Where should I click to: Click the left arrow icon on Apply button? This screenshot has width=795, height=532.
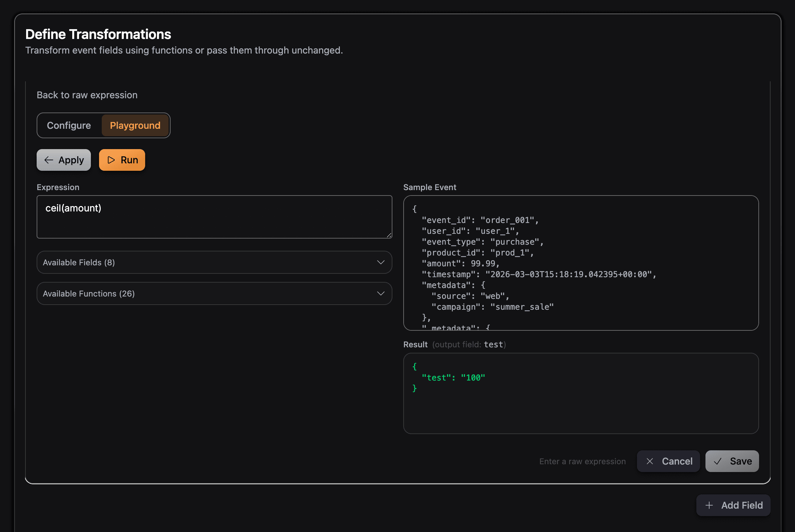pyautogui.click(x=49, y=160)
